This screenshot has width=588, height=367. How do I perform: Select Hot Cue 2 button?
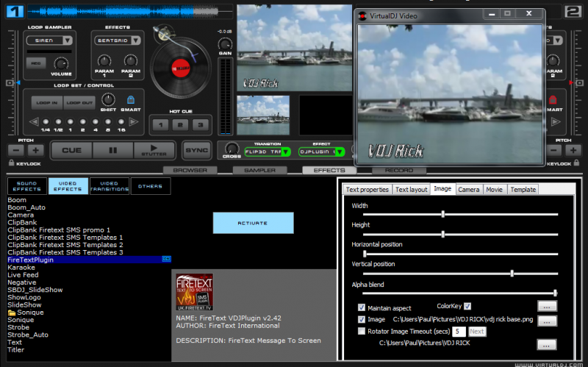click(x=180, y=125)
